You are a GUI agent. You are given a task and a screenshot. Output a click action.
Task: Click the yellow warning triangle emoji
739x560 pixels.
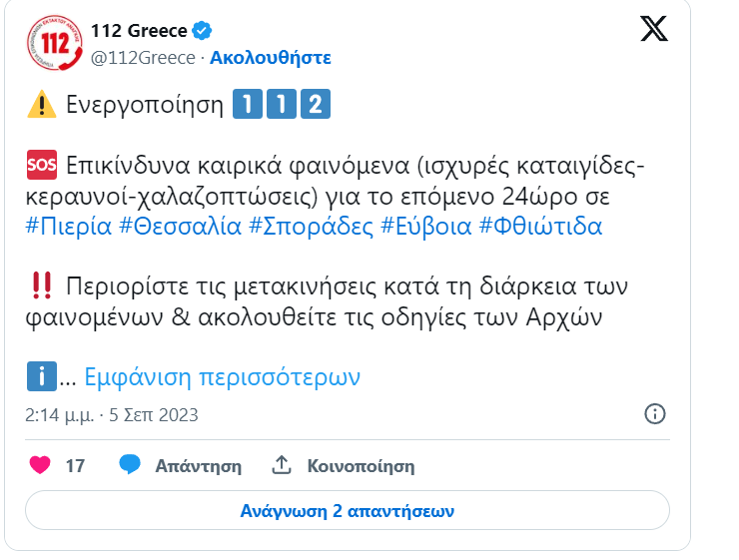[42, 104]
